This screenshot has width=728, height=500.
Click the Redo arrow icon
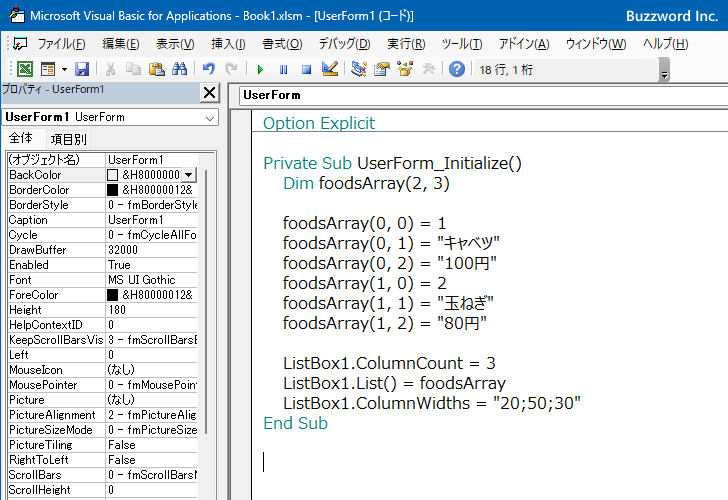click(231, 70)
